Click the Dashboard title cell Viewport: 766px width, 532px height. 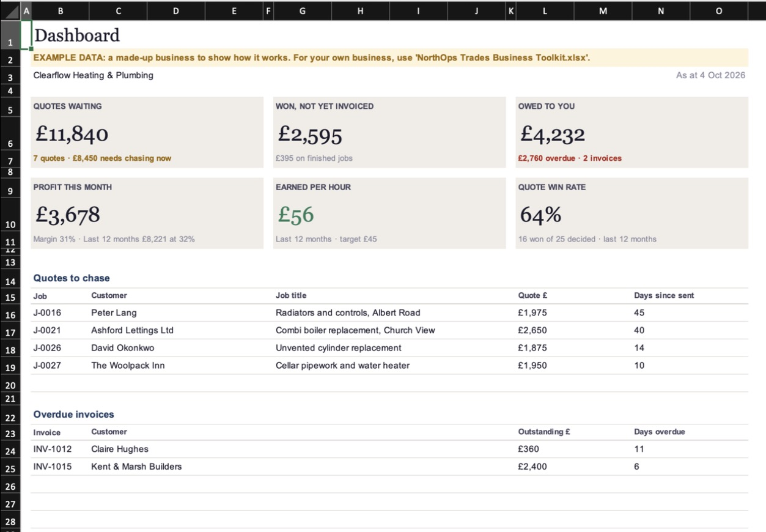(77, 35)
